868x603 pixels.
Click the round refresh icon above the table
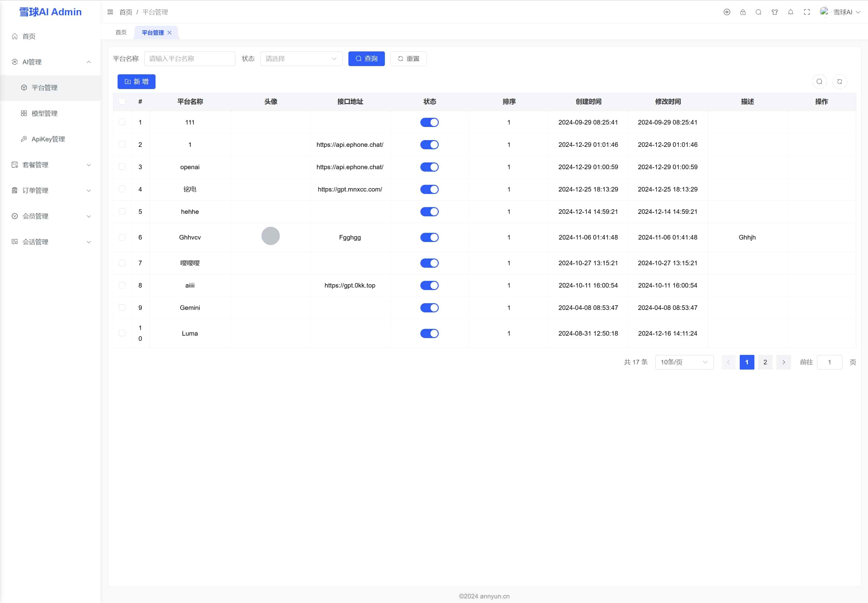click(839, 82)
